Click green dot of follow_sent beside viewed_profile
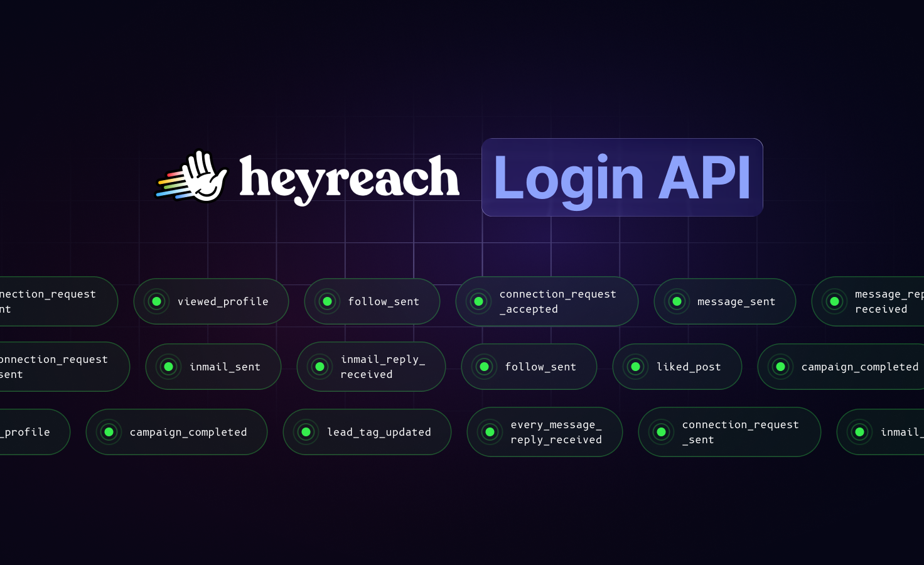 [328, 301]
